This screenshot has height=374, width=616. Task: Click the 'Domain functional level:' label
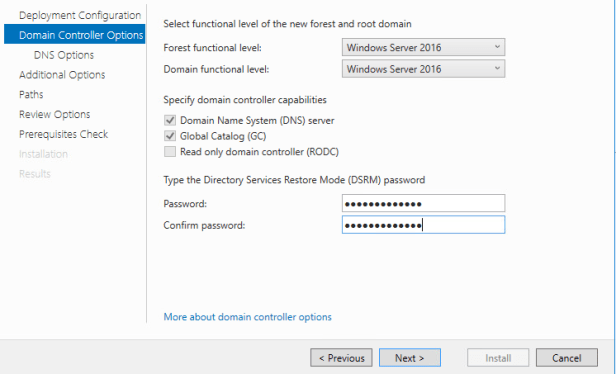(x=216, y=70)
